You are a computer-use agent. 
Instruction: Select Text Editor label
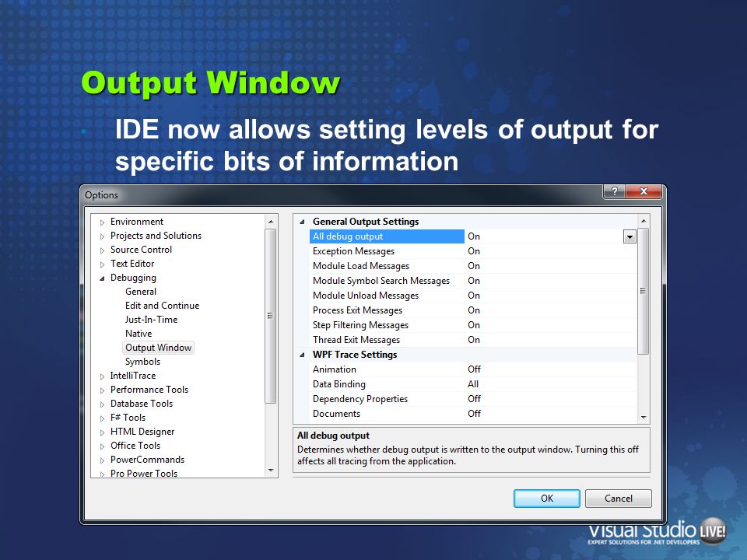[x=132, y=264]
